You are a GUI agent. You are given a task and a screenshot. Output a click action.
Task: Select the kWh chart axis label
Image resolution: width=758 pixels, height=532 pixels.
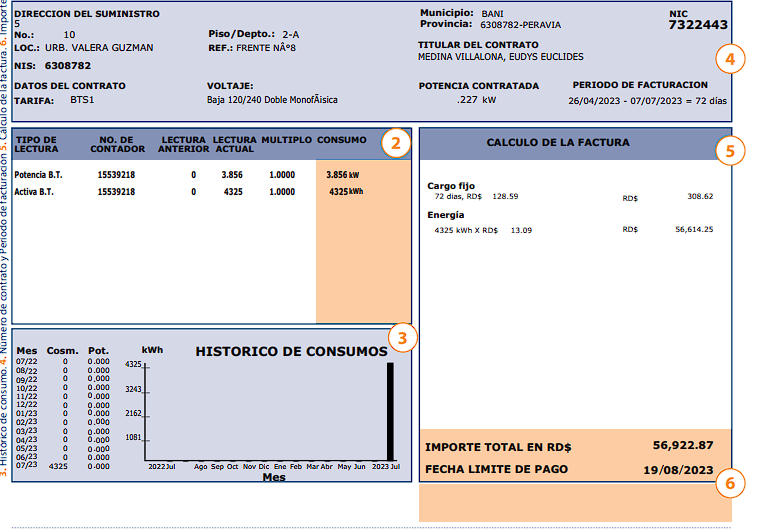152,350
